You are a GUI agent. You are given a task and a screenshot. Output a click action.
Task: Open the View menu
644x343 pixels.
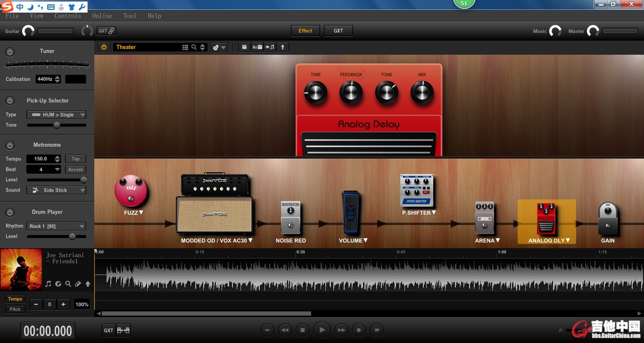coord(36,16)
